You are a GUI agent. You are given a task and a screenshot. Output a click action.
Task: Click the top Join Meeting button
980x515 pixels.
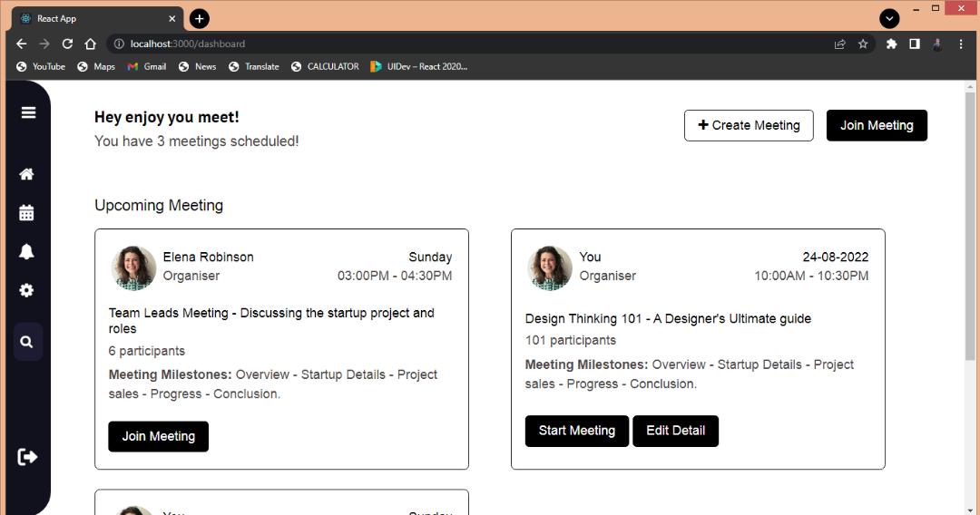point(877,125)
